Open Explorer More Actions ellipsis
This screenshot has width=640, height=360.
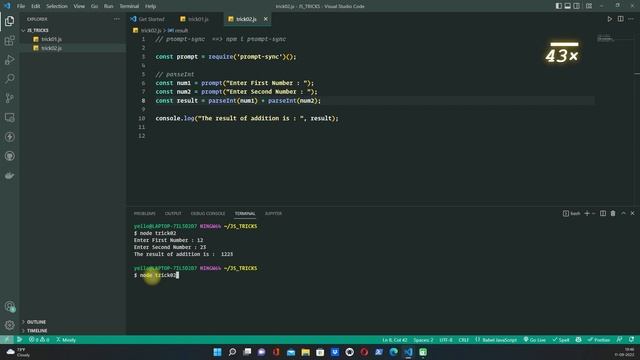point(117,19)
